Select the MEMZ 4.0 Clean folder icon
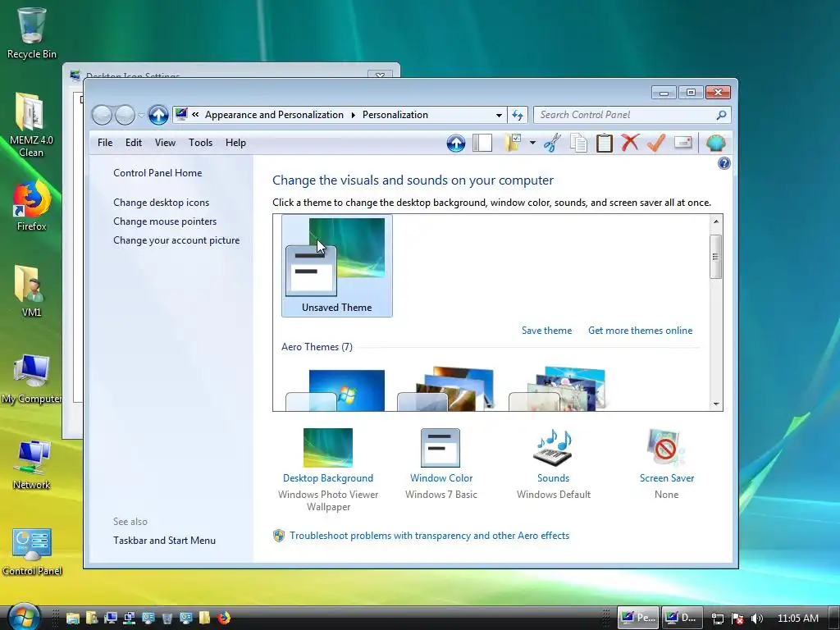840x630 pixels. 31,125
